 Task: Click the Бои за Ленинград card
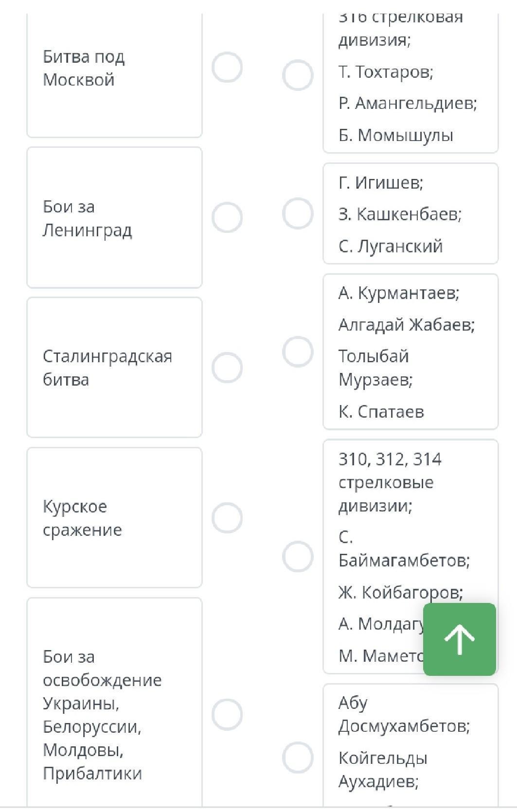point(114,217)
